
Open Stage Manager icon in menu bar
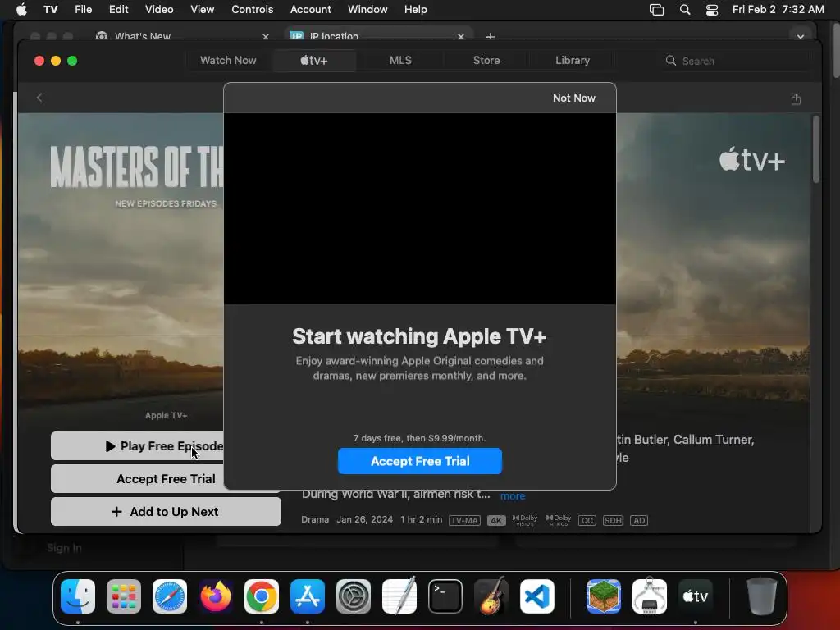656,10
